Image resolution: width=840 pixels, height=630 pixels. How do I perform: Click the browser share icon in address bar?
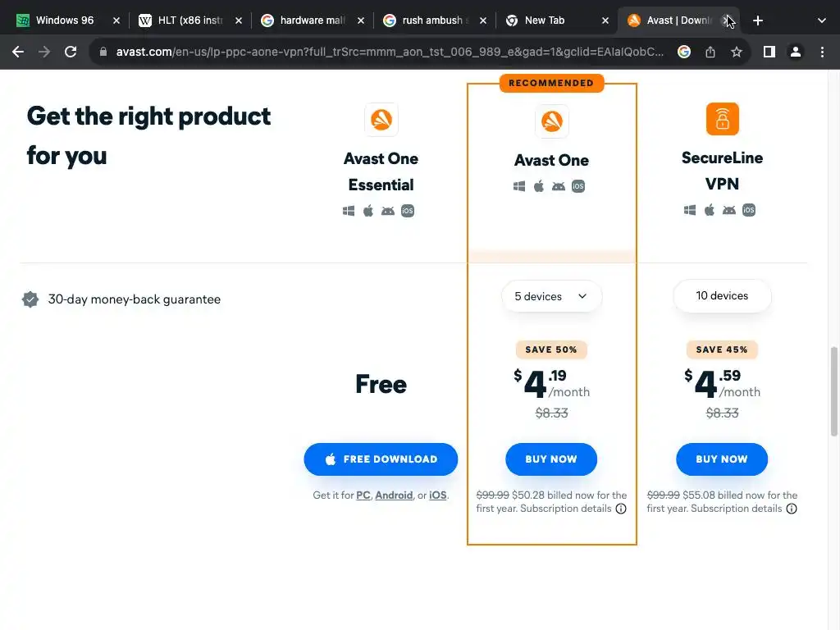click(710, 52)
